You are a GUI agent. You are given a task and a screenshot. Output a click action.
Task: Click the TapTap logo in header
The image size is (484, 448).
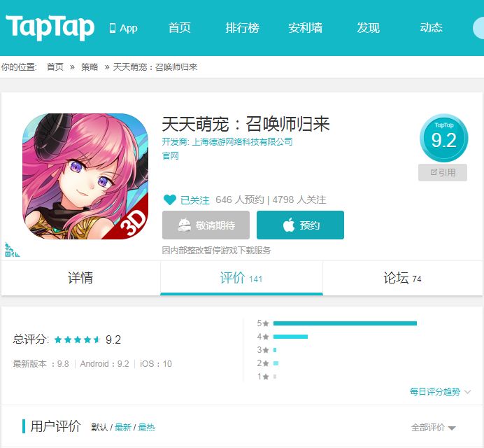pos(50,27)
